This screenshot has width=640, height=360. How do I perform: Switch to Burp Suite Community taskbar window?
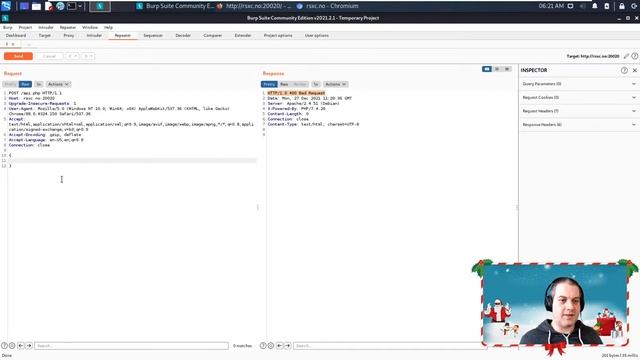[175, 6]
